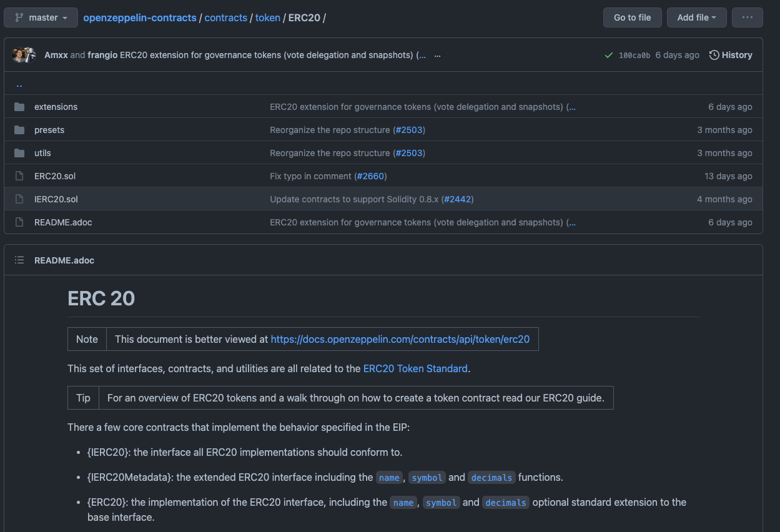Open the ERC20 Token Standard link
The height and width of the screenshot is (532, 780).
click(415, 368)
